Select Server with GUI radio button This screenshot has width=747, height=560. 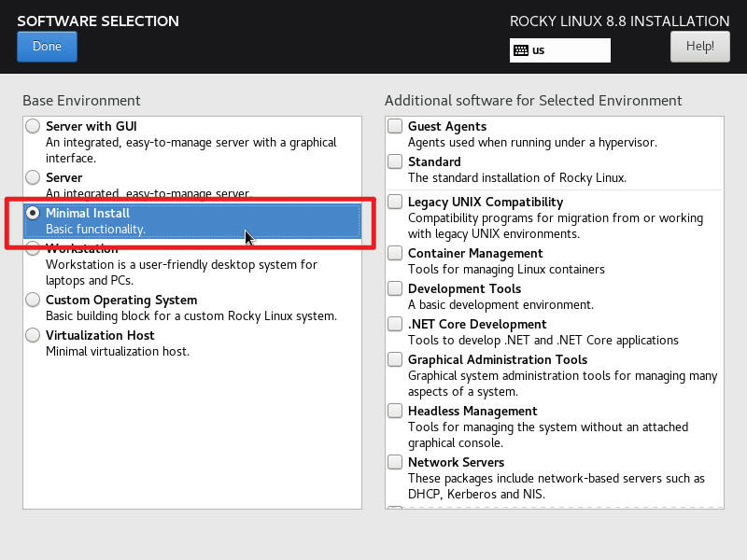tap(33, 126)
